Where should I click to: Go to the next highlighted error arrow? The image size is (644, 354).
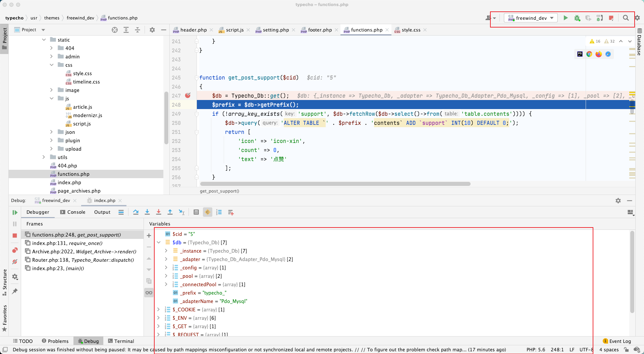coord(630,41)
